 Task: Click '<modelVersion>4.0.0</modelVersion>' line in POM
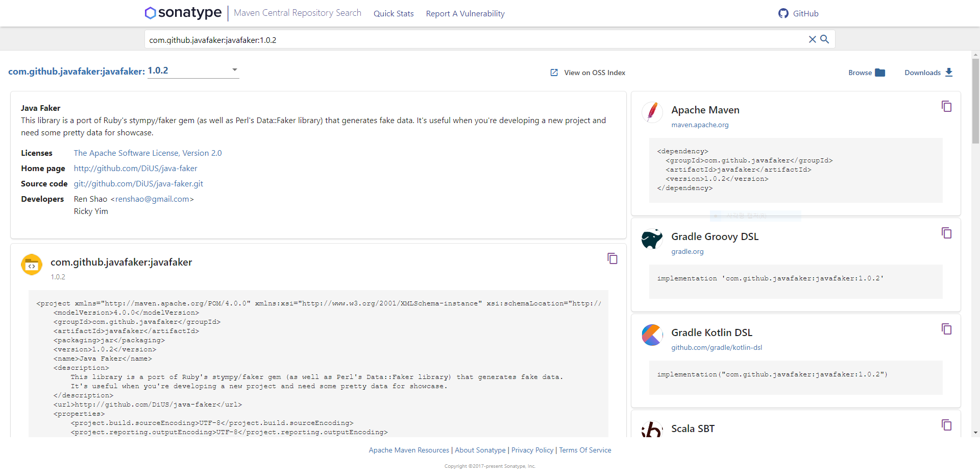(126, 313)
